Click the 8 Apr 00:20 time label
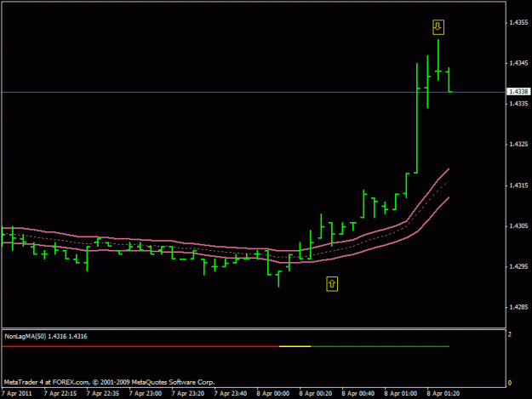 click(x=316, y=394)
